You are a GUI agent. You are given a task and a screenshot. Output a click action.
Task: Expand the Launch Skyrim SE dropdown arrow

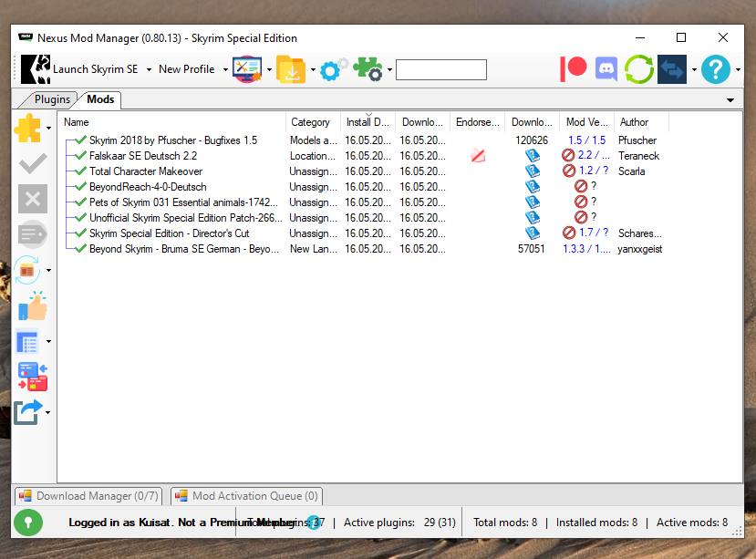pos(149,69)
